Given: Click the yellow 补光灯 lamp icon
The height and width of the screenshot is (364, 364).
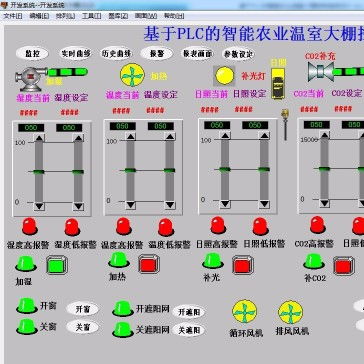Looking at the screenshot, I should 224,76.
